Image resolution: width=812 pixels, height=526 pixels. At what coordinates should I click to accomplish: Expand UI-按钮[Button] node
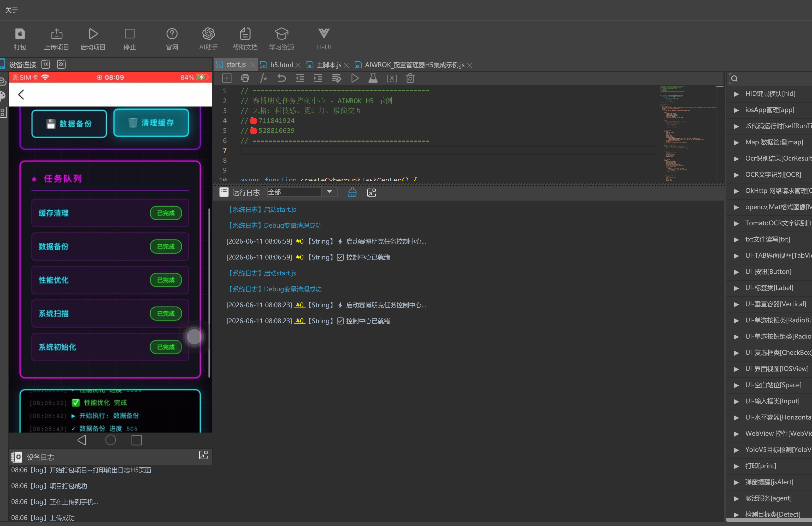pyautogui.click(x=736, y=272)
